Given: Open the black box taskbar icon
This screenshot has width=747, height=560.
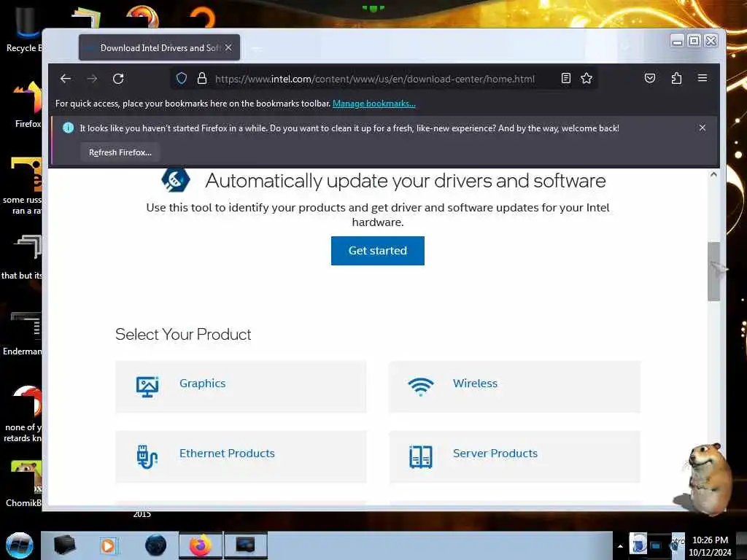Looking at the screenshot, I should [x=64, y=545].
